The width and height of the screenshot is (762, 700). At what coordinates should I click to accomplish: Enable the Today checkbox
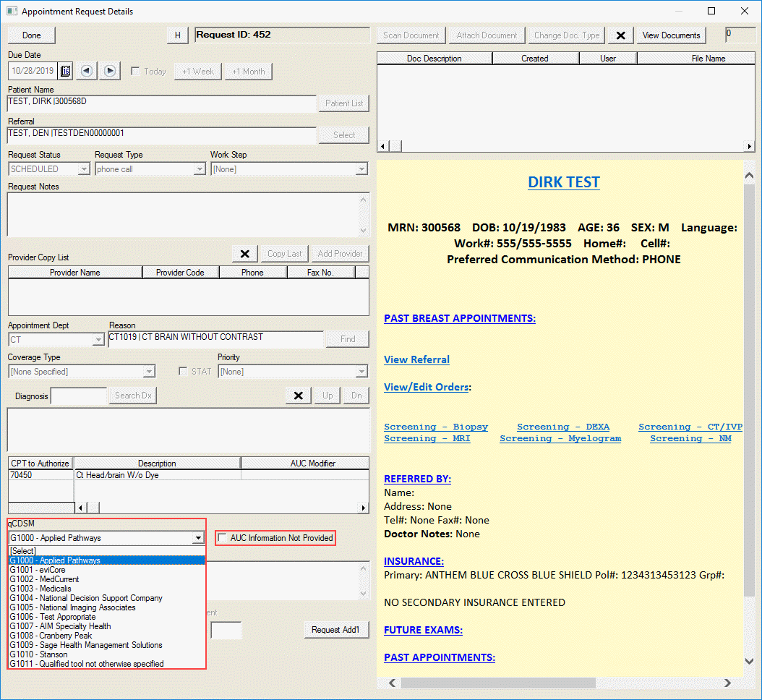[135, 72]
